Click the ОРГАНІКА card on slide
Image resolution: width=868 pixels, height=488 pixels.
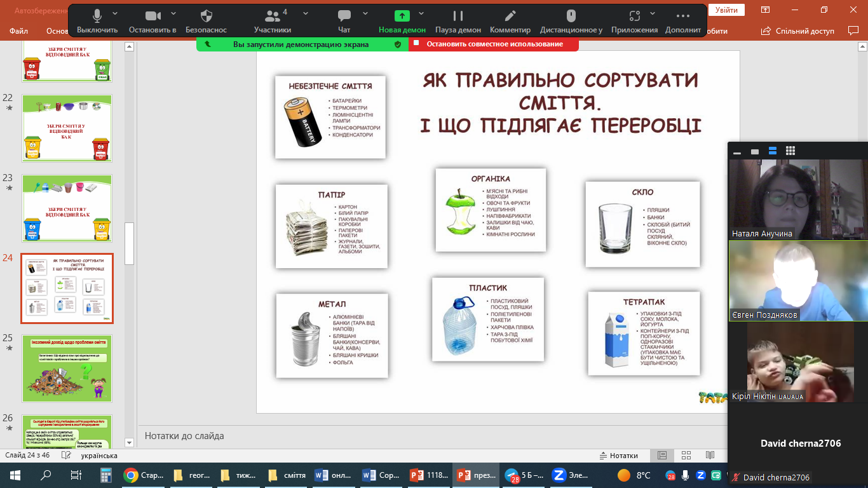(x=491, y=210)
